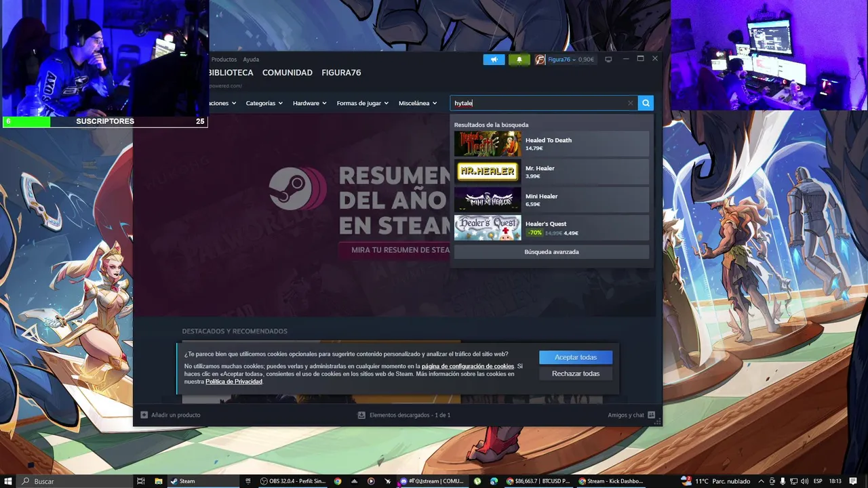Screen dimensions: 868x488
Task: Select the Steam taskbar button
Action: click(203, 481)
